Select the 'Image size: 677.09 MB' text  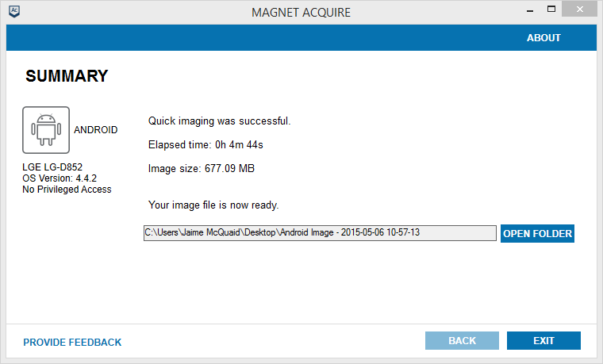[x=201, y=168]
